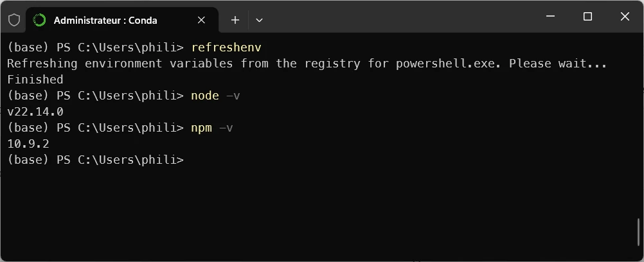Viewport: 644px width, 262px height.
Task: Close the terminal window
Action: tap(625, 17)
